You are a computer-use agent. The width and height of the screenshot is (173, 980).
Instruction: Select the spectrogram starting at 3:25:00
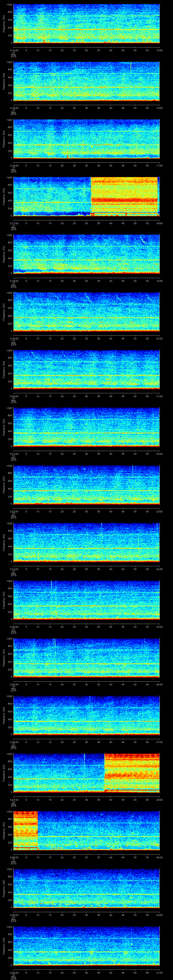[x=86, y=658]
